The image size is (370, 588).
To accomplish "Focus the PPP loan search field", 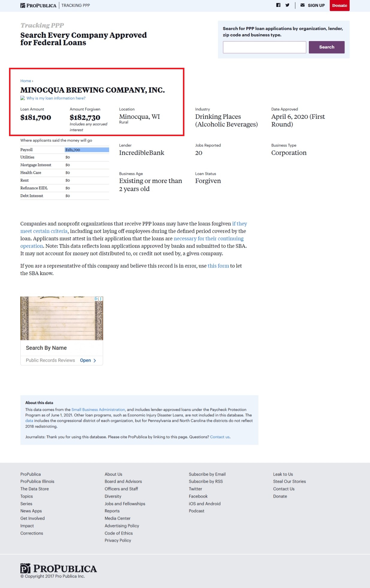I will [x=264, y=47].
